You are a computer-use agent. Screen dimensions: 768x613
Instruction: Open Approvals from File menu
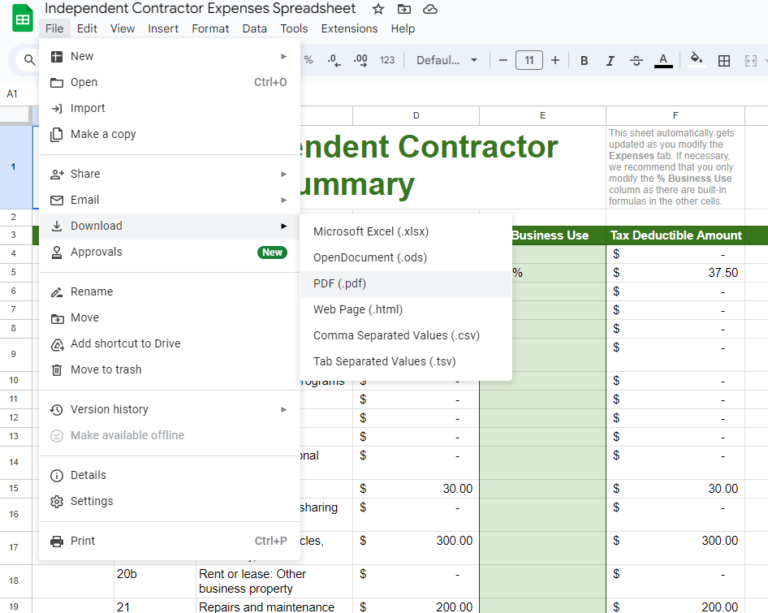(169, 252)
